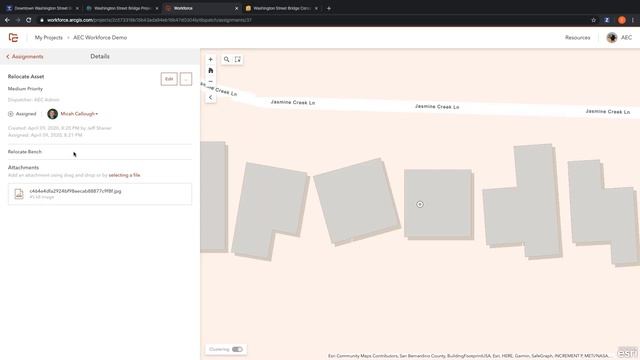Toggle the Clustering switch
Image resolution: width=640 pixels, height=360 pixels.
pos(237,349)
